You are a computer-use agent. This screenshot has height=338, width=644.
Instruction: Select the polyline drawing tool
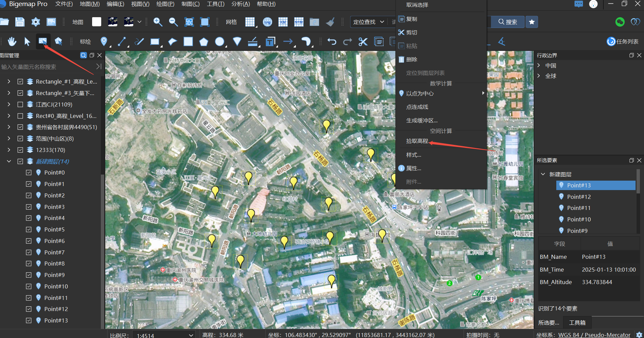(x=121, y=41)
